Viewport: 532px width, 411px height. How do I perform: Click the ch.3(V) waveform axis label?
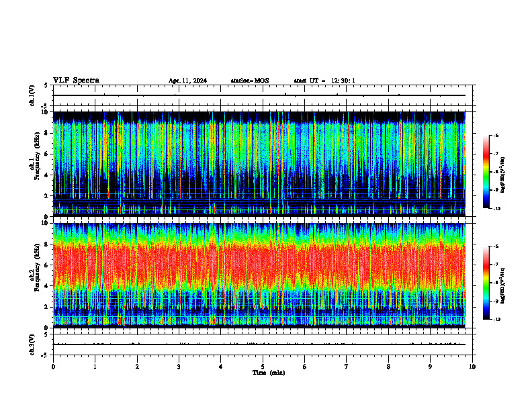pyautogui.click(x=32, y=345)
